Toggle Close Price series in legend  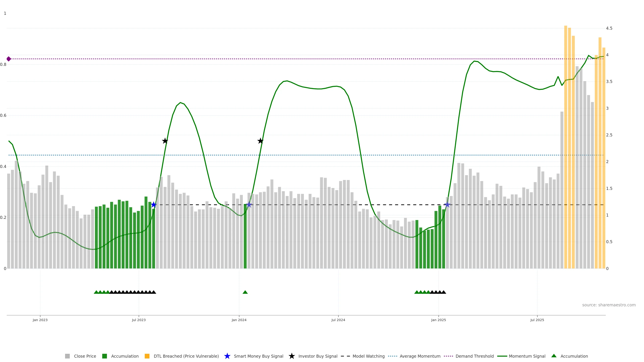[x=85, y=356]
